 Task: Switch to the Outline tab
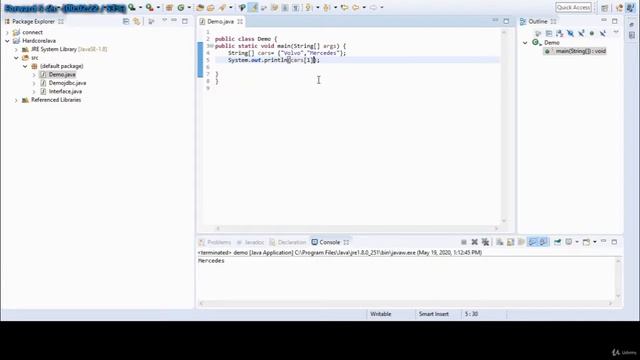point(538,21)
